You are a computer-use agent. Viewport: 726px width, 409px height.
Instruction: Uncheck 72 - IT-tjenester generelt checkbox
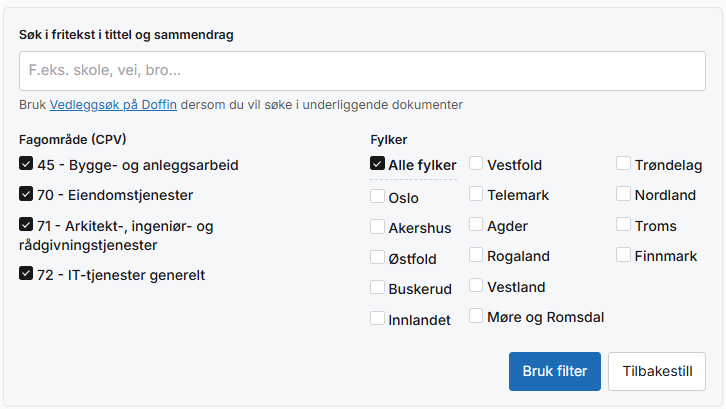[26, 273]
